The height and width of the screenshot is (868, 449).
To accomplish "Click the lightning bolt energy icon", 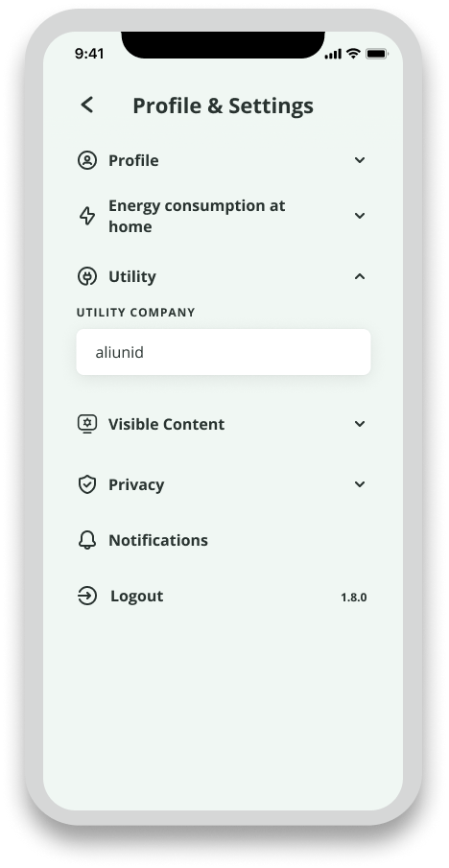I will tap(87, 216).
